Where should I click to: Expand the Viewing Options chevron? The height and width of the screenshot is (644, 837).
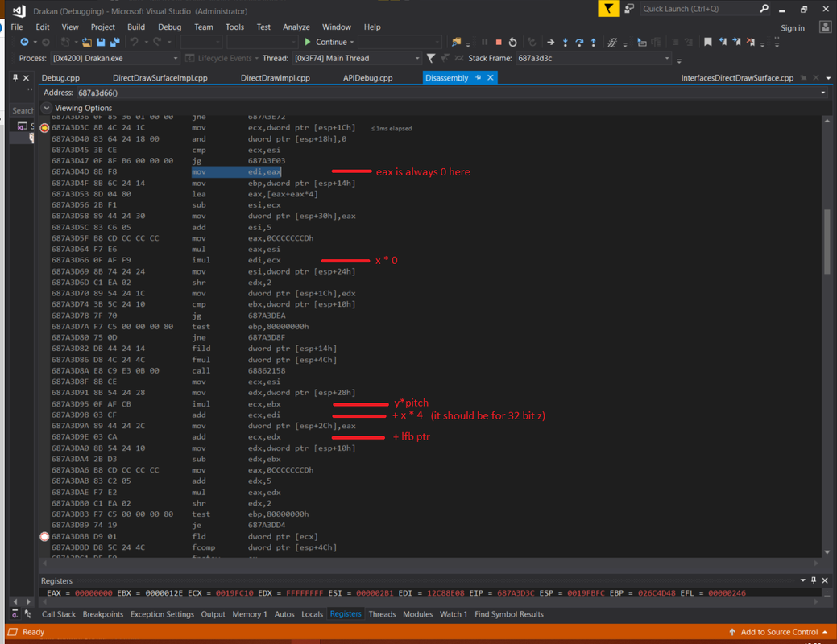[47, 108]
